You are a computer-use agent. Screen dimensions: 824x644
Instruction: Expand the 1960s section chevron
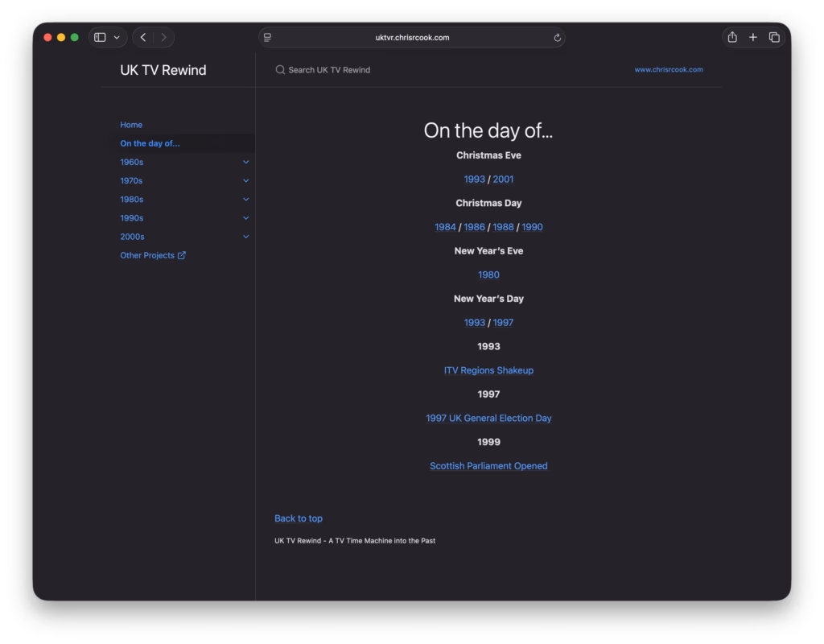(x=246, y=162)
